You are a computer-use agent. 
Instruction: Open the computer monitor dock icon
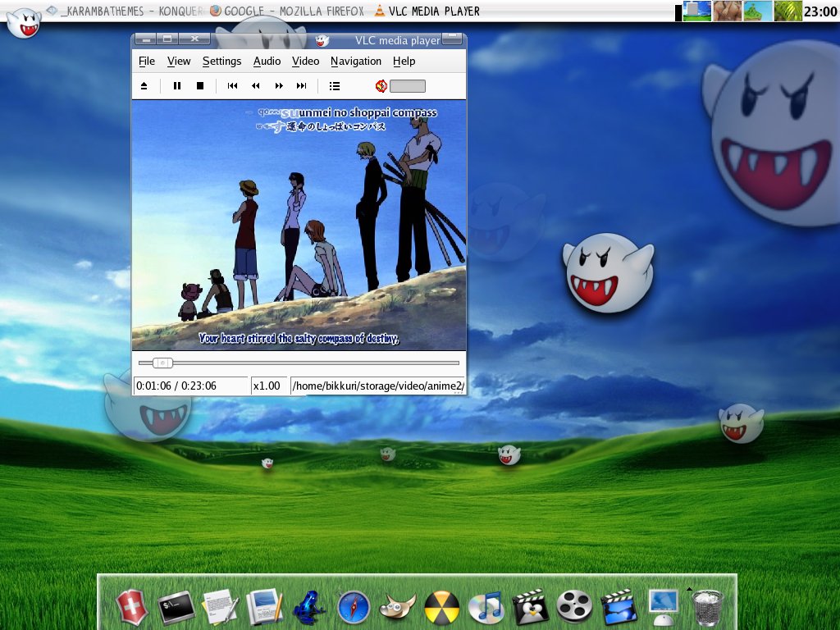(x=663, y=608)
